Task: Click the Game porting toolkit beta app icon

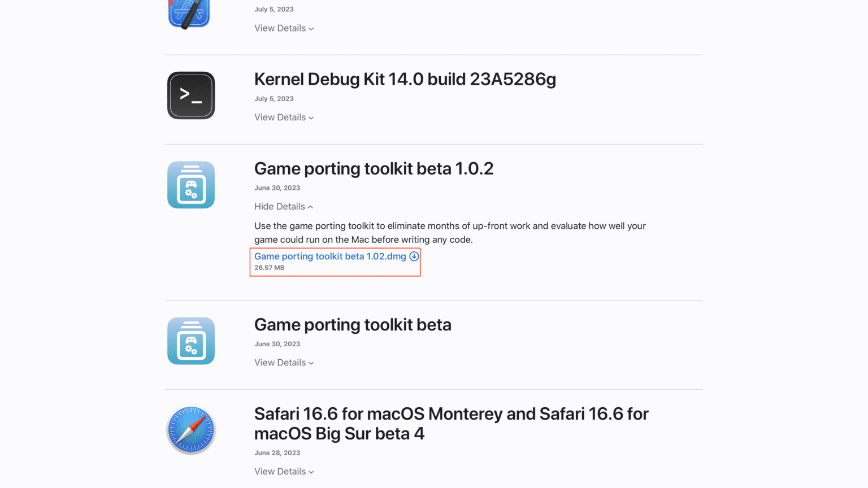Action: (190, 341)
